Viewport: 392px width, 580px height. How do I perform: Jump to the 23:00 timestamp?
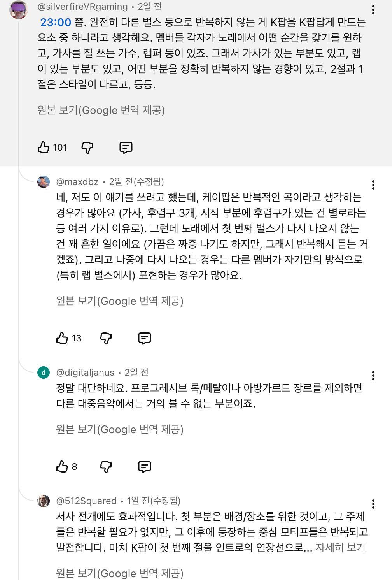click(x=56, y=22)
